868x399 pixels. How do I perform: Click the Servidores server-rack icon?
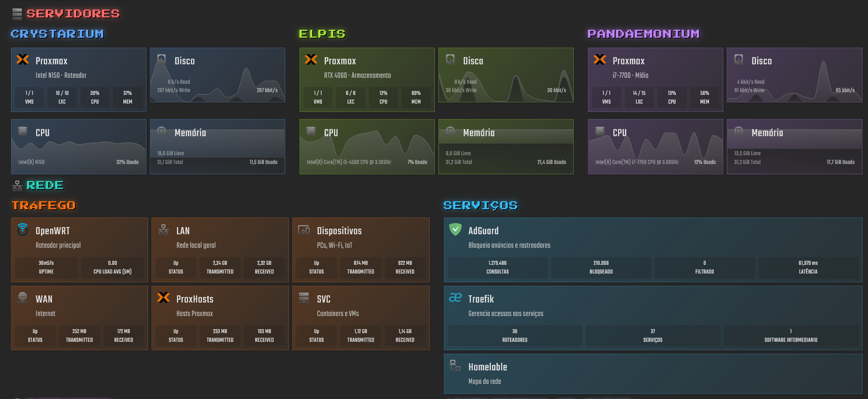coord(17,14)
